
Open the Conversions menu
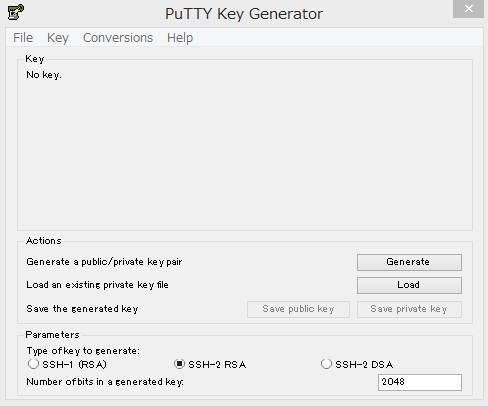tap(118, 38)
